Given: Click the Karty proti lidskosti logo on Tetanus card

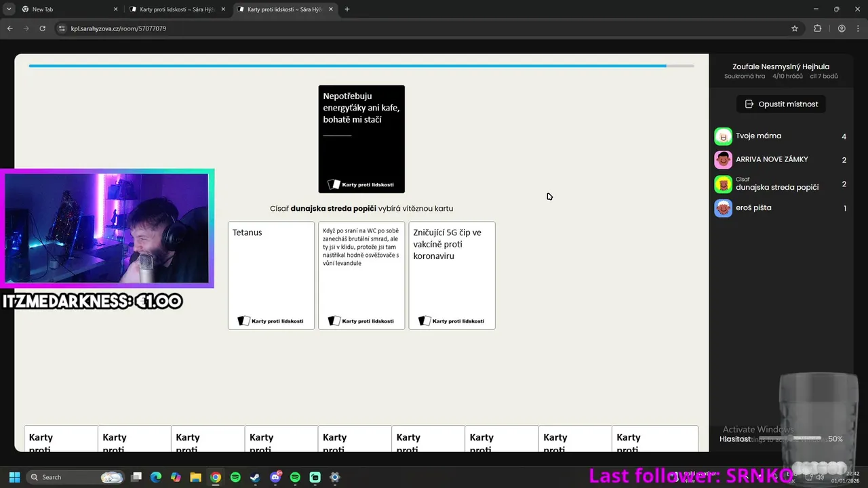Looking at the screenshot, I should pyautogui.click(x=271, y=321).
